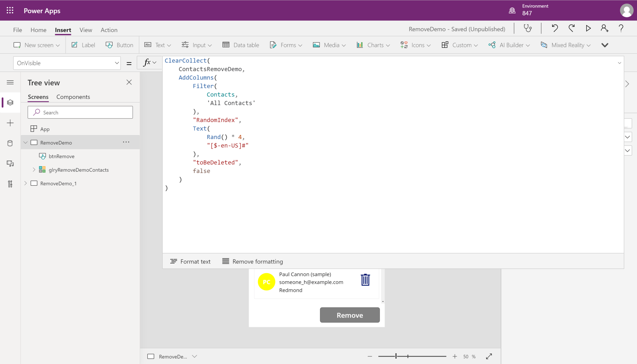The height and width of the screenshot is (364, 637).
Task: Click the zoom slider handle
Action: pyautogui.click(x=396, y=357)
